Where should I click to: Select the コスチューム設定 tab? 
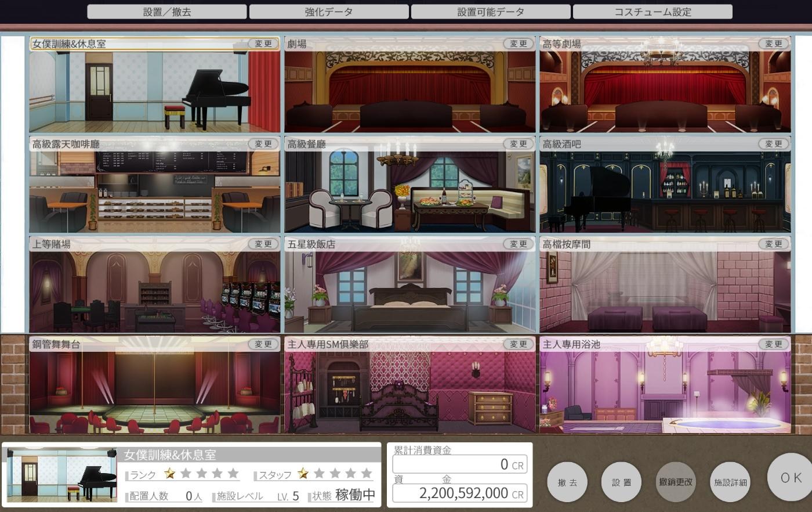(x=652, y=12)
